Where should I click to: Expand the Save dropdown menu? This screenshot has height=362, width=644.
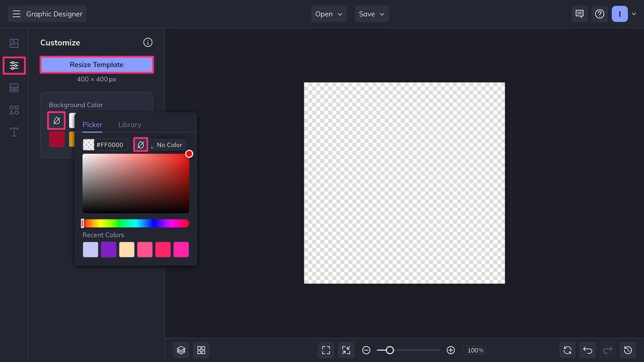(372, 14)
